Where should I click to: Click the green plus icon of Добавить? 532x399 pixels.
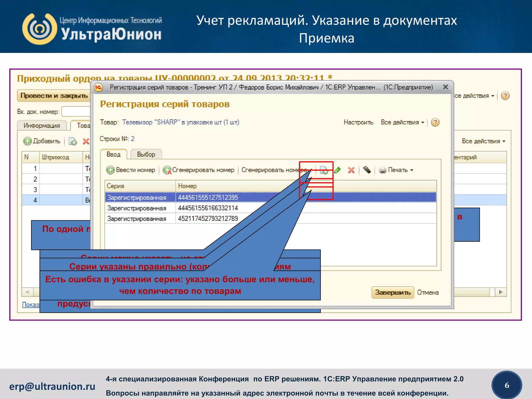[x=27, y=141]
